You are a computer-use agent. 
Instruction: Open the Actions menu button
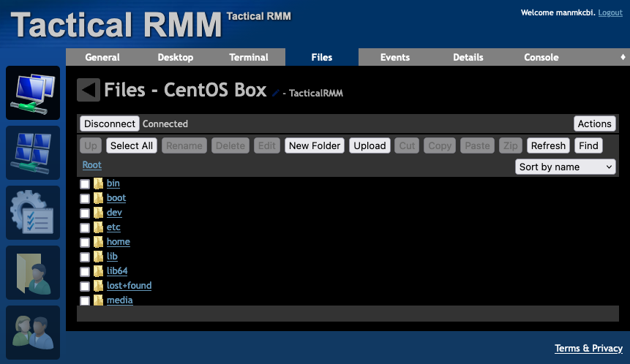595,124
